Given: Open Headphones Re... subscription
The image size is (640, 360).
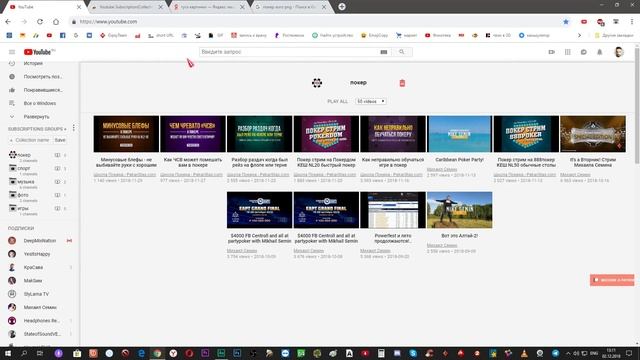Looking at the screenshot, I should (41, 321).
